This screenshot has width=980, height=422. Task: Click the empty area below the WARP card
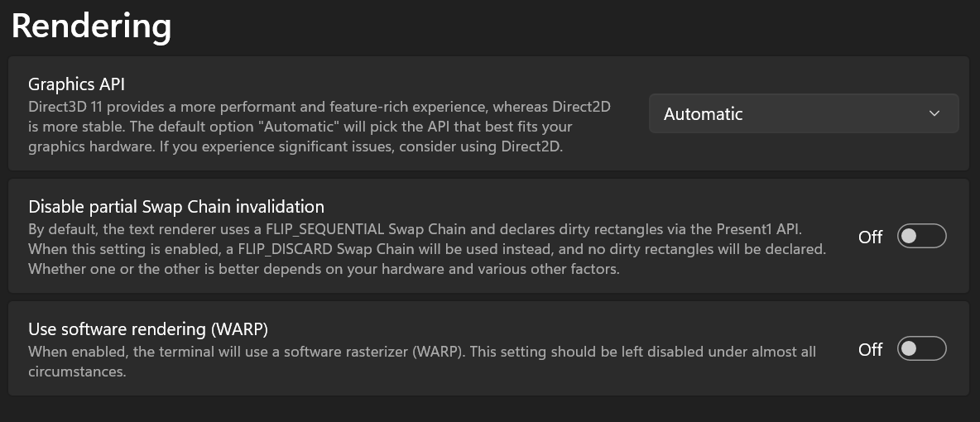(488, 410)
